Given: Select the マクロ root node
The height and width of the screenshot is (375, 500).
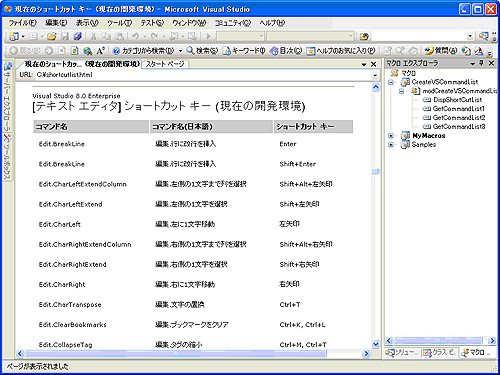Looking at the screenshot, I should [x=403, y=73].
